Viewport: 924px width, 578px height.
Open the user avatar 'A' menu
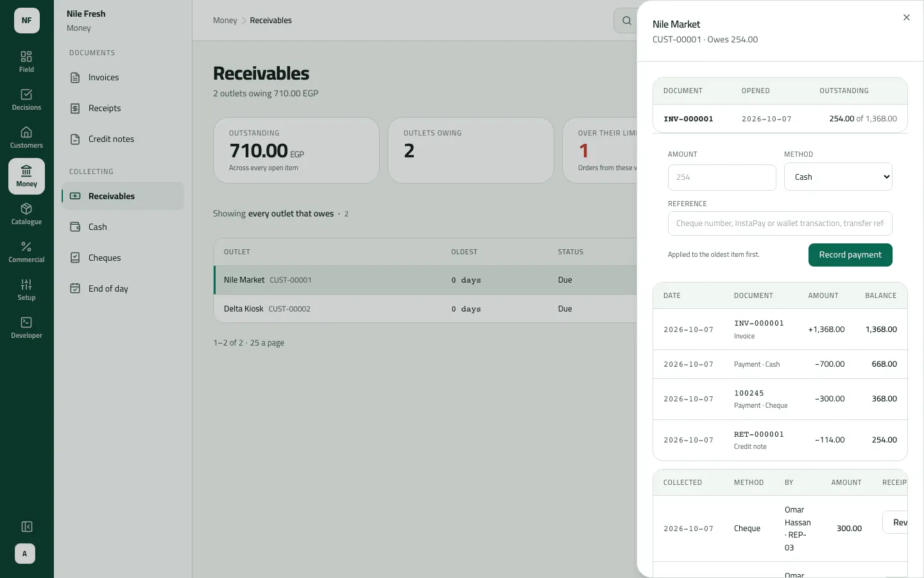tap(25, 554)
